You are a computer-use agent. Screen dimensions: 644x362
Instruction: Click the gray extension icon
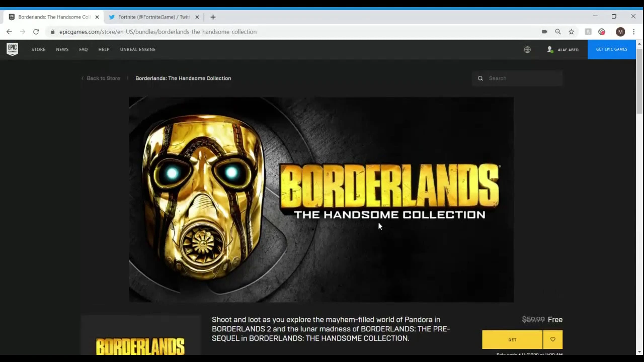click(x=588, y=32)
